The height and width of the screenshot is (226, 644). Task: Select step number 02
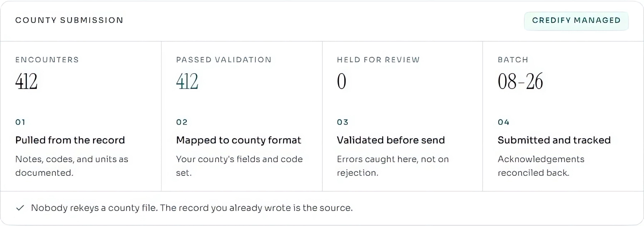pos(182,122)
